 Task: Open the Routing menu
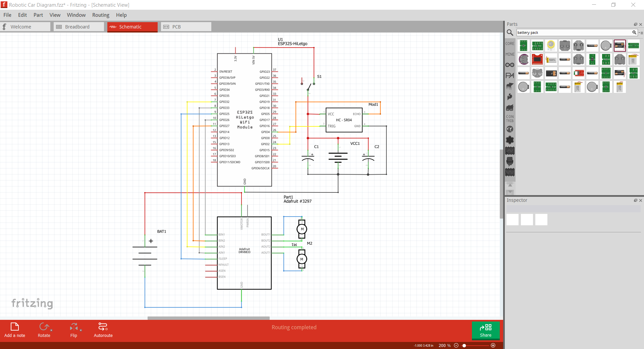100,15
